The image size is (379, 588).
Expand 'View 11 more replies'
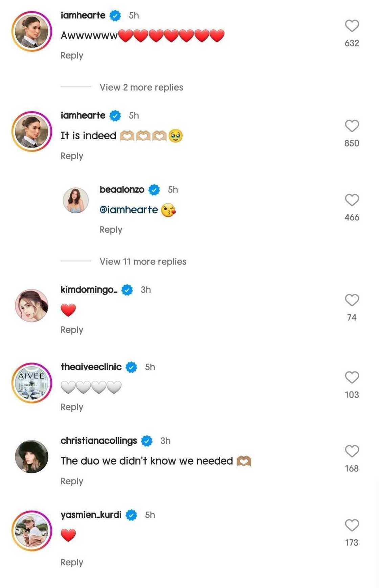click(143, 262)
